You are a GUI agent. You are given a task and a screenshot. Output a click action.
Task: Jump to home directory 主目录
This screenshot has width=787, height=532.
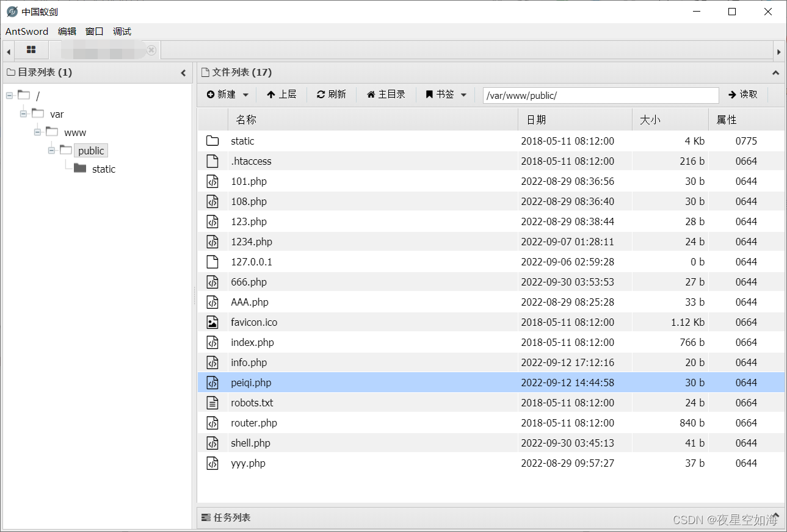click(x=386, y=95)
